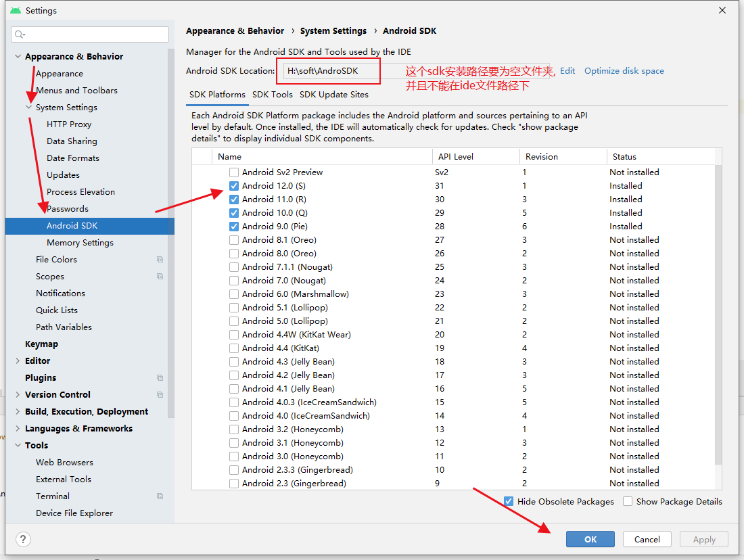744x560 pixels.
Task: Open the help question mark button
Action: tap(23, 539)
